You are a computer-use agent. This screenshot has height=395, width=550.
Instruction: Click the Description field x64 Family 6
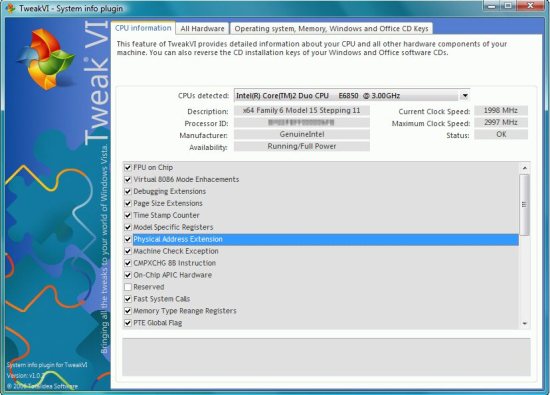point(302,111)
